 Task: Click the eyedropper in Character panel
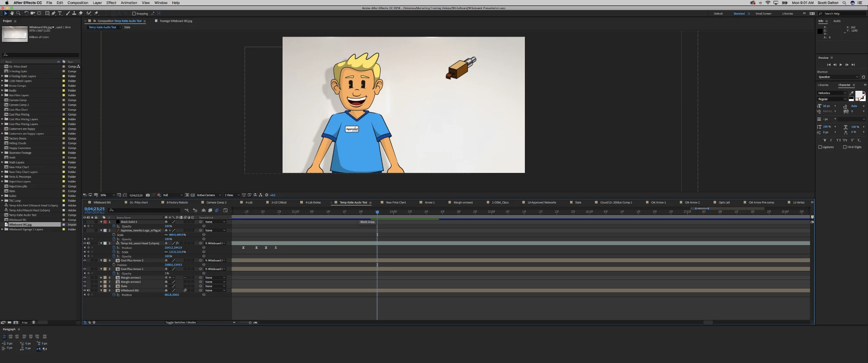point(851,93)
